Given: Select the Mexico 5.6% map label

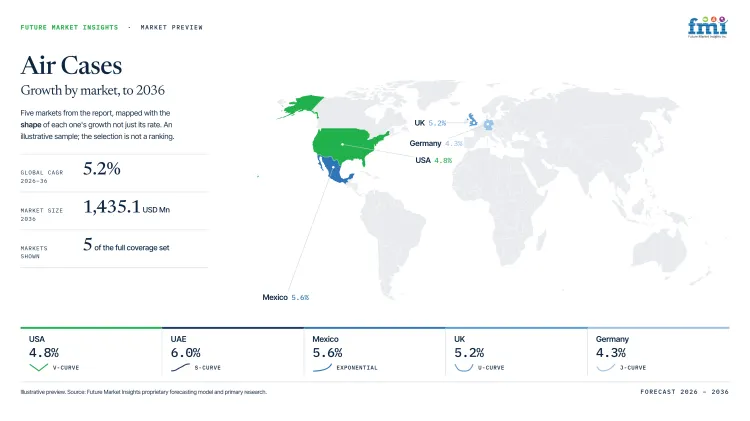Looking at the screenshot, I should [x=286, y=297].
